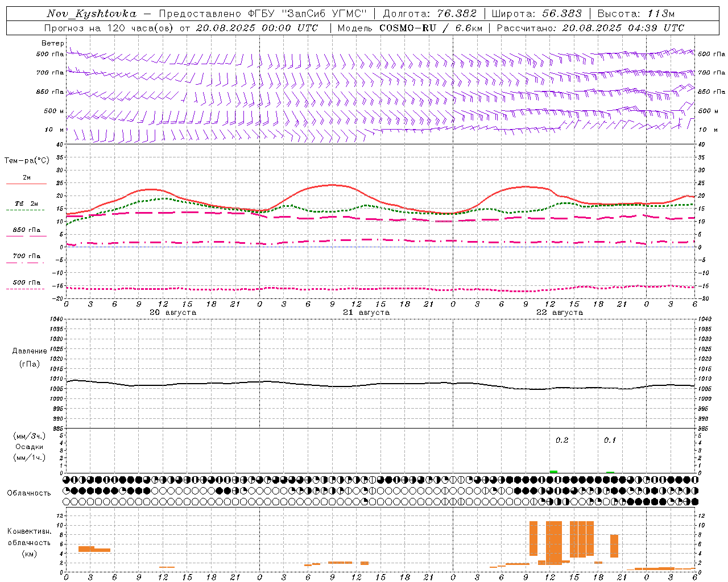Click the 'Облачность' cloud cover label
The width and height of the screenshot is (728, 582).
pyautogui.click(x=29, y=493)
